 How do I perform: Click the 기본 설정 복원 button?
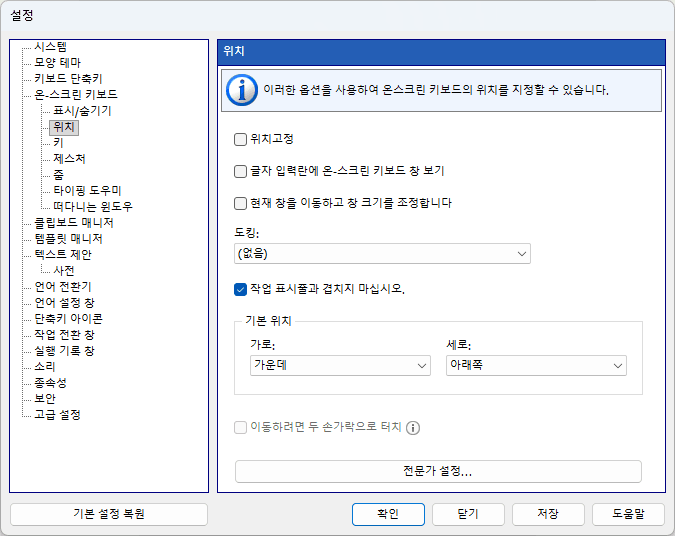click(x=109, y=514)
